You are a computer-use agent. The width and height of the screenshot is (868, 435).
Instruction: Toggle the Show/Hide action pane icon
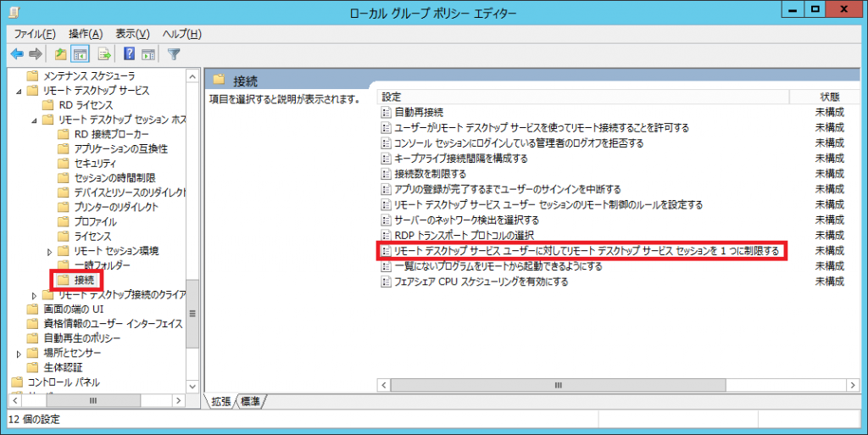pos(147,54)
